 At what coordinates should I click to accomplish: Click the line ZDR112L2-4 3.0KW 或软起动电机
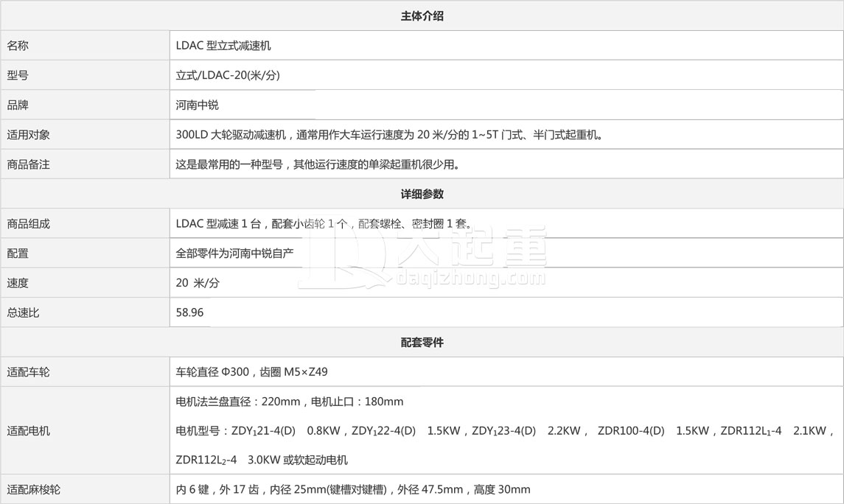(262, 460)
